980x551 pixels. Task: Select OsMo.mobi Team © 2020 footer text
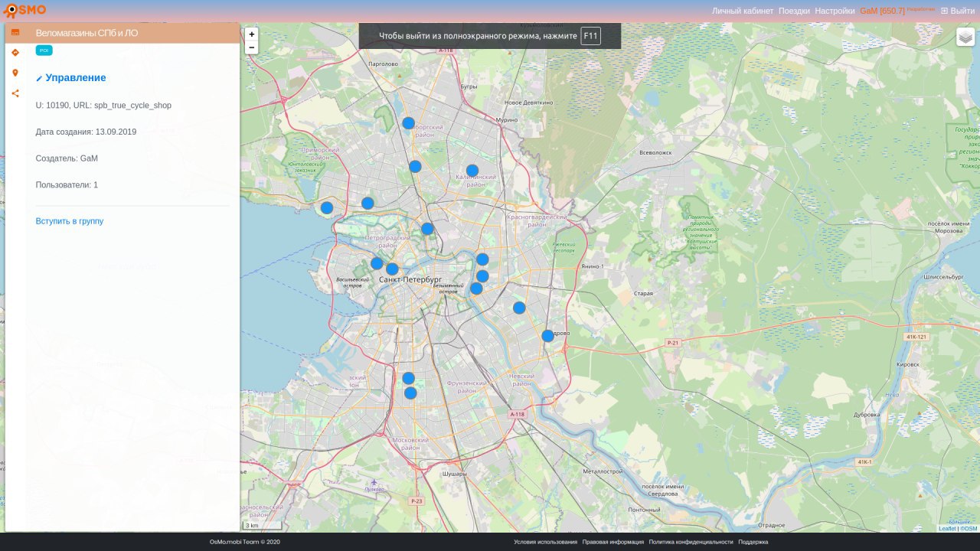pos(245,542)
